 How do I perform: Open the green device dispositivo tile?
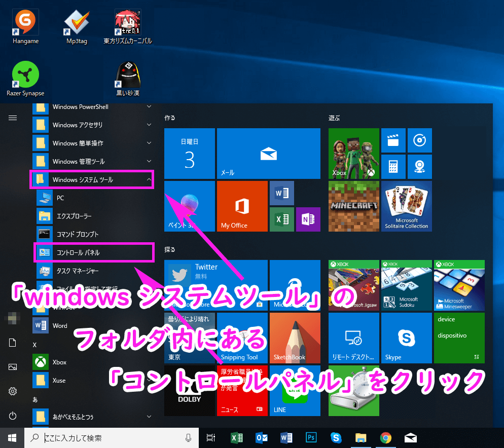[x=459, y=338]
